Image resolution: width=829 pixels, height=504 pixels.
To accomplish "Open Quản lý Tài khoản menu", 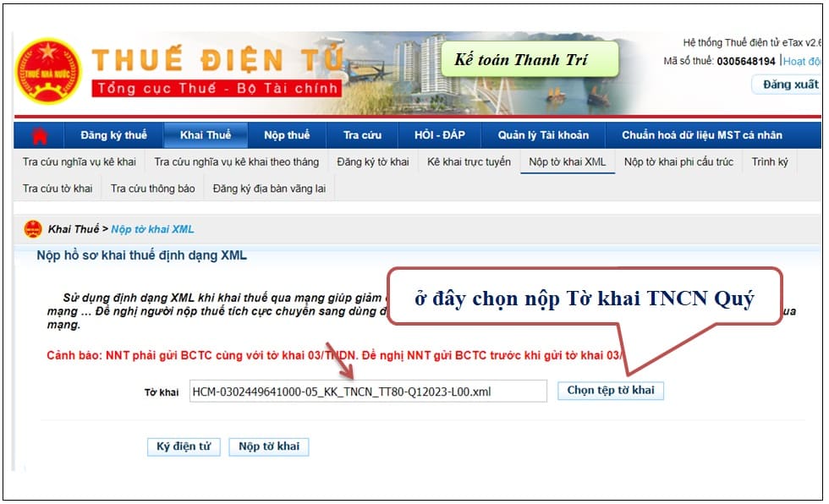I will click(x=543, y=135).
